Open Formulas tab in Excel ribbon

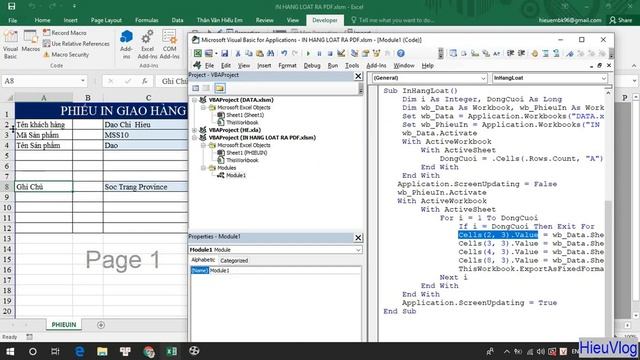[147, 20]
